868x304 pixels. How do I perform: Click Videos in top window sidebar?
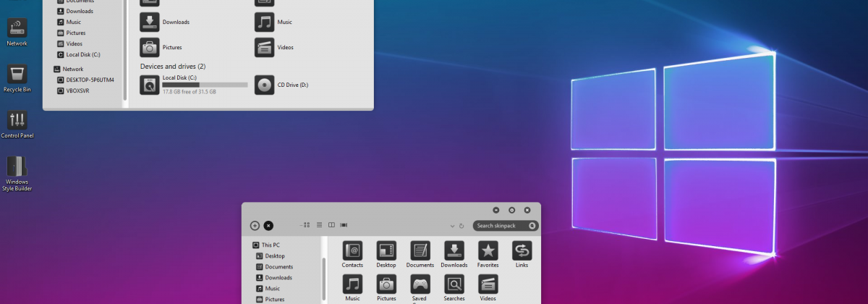click(69, 43)
